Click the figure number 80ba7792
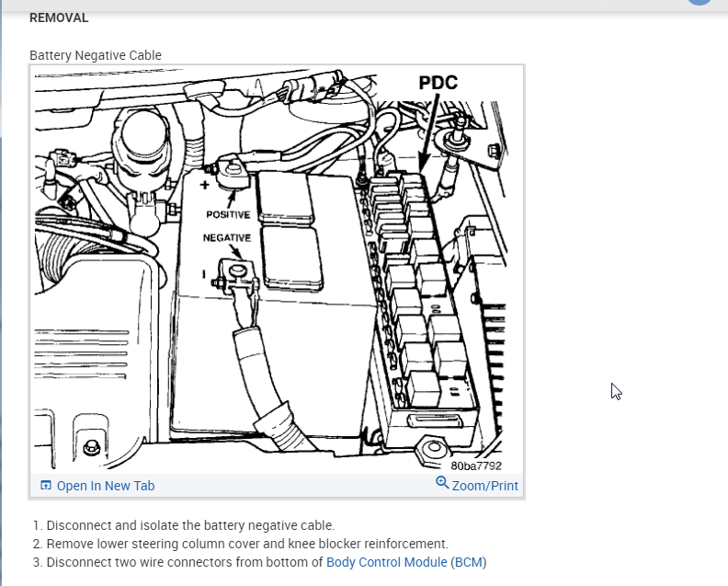 click(476, 465)
